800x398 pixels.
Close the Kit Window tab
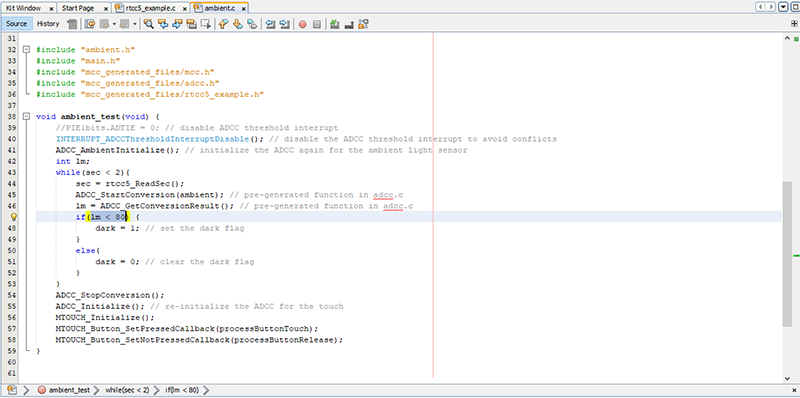[x=52, y=9]
